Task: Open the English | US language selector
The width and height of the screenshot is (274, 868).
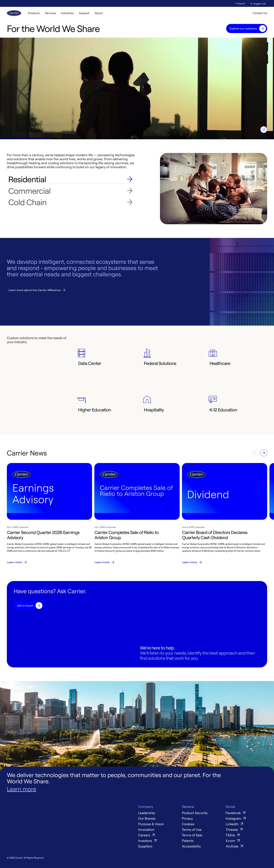Action: [x=258, y=4]
